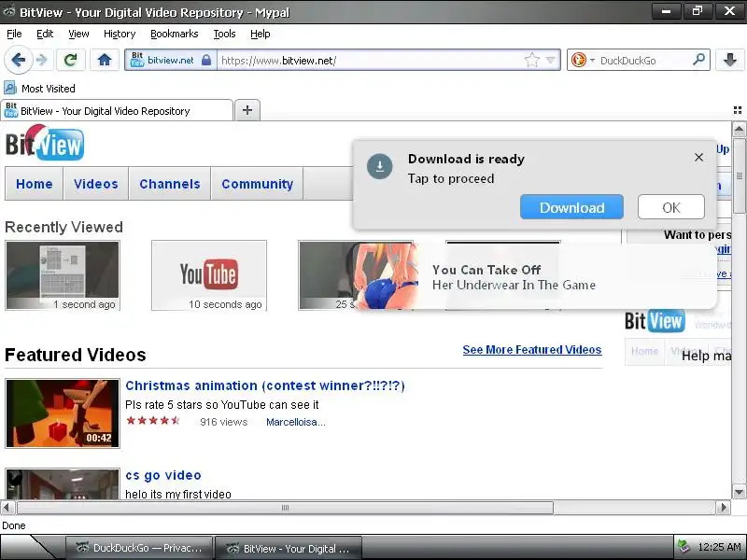747x560 pixels.
Task: Open Marcelloisa channel link
Action: coord(296,422)
